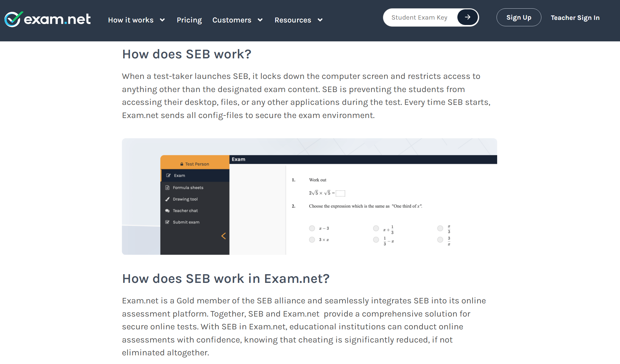Click the Drawing tool brush icon

(167, 199)
